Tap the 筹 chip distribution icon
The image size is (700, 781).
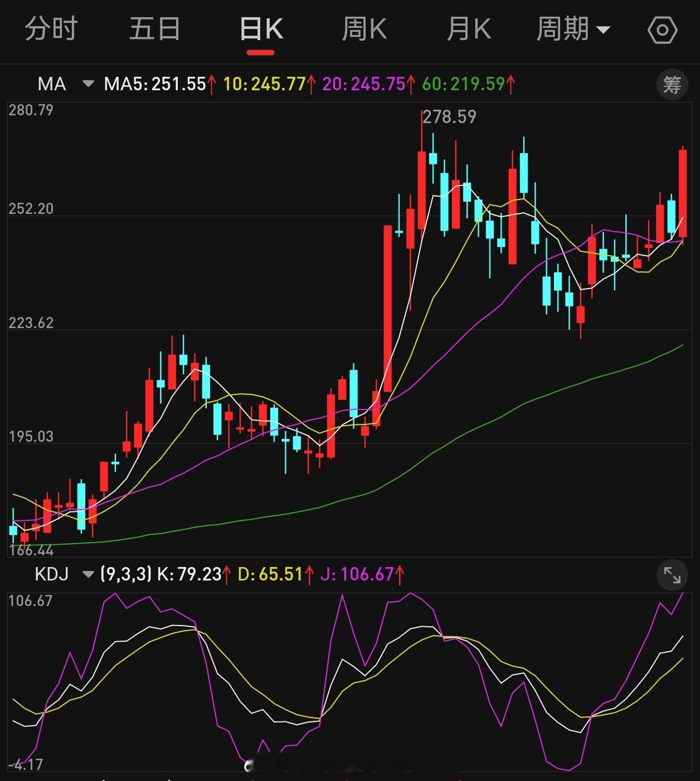point(672,85)
